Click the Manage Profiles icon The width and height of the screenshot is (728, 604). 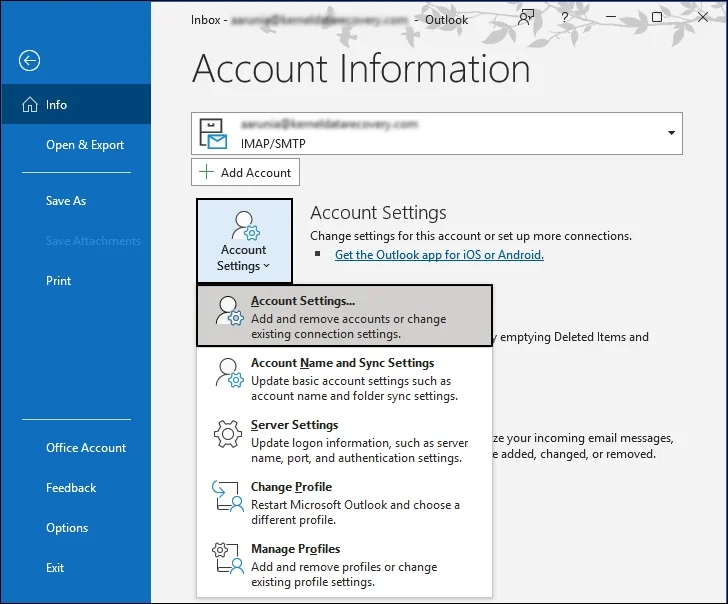[228, 558]
